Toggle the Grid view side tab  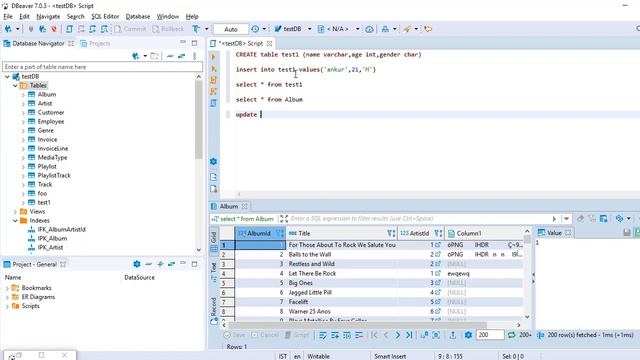point(213,242)
